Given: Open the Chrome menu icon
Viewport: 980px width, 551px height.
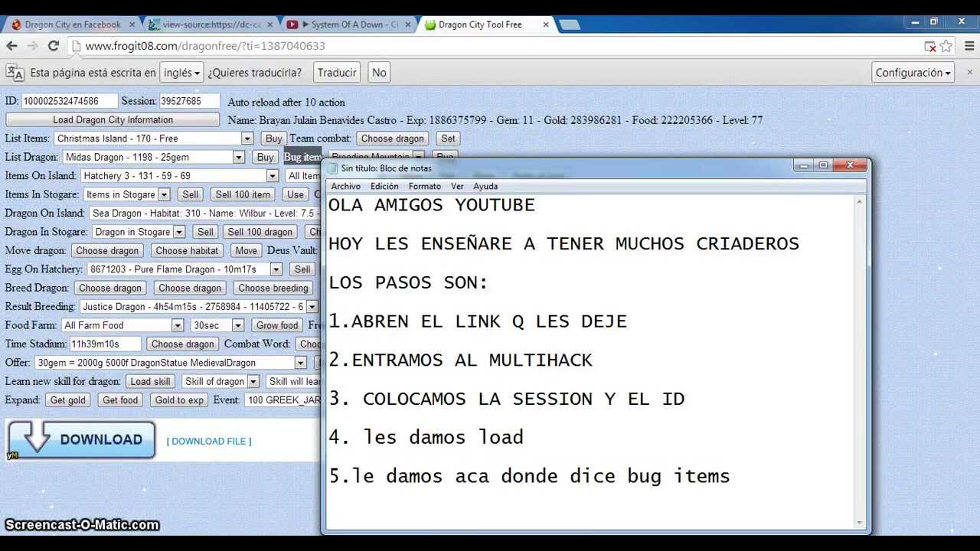Looking at the screenshot, I should pyautogui.click(x=969, y=46).
